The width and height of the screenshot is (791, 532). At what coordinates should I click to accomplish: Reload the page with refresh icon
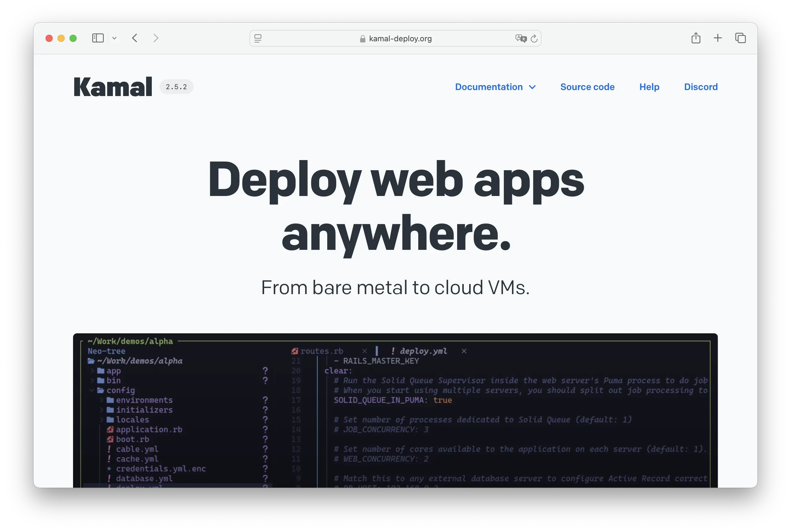coord(534,38)
